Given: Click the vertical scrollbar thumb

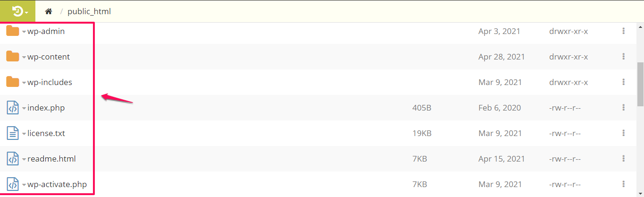Looking at the screenshot, I should (x=640, y=84).
